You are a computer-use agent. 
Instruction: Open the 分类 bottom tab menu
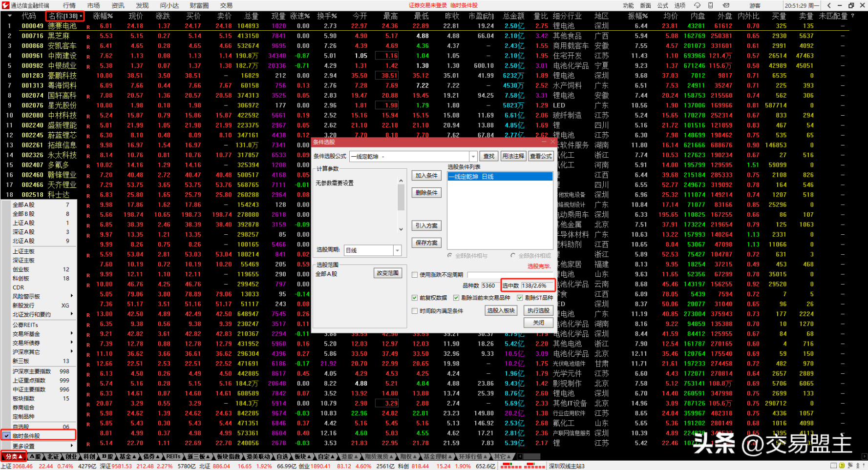(13, 456)
